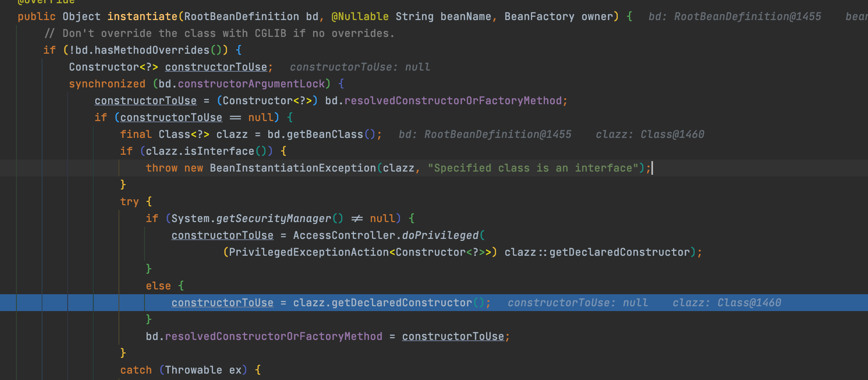The width and height of the screenshot is (868, 380).
Task: Click PrivilegedExceptionAction cast type
Action: coord(309,252)
